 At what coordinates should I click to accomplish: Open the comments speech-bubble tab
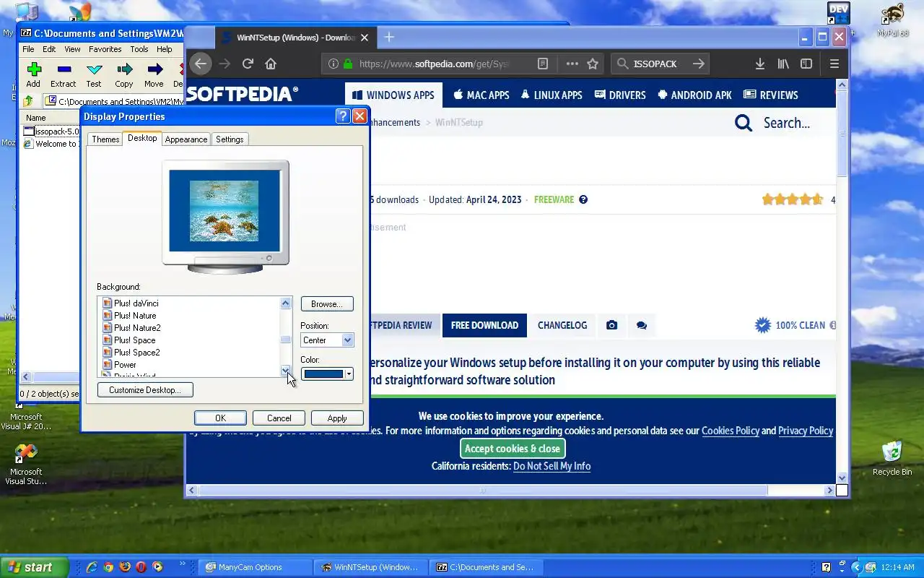click(x=641, y=325)
